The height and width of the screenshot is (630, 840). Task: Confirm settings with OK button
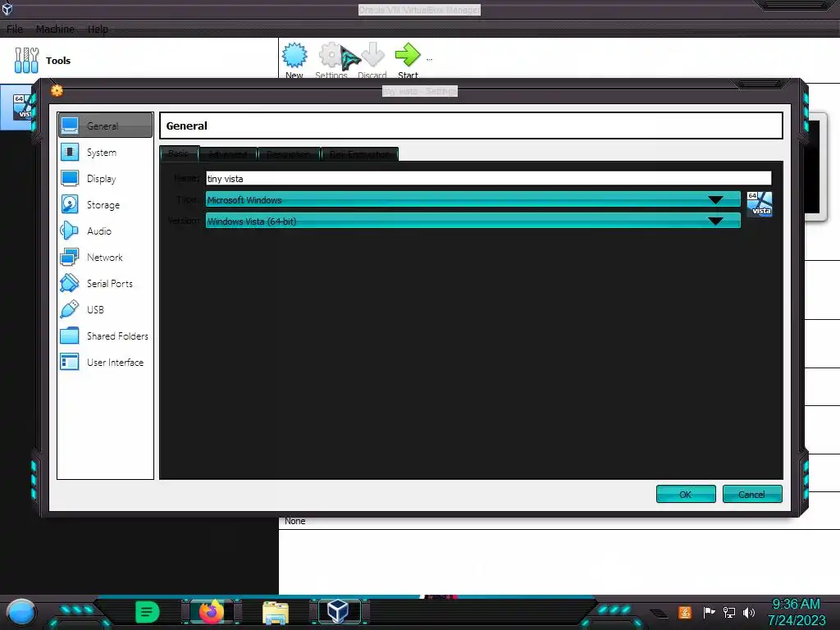pyautogui.click(x=686, y=494)
